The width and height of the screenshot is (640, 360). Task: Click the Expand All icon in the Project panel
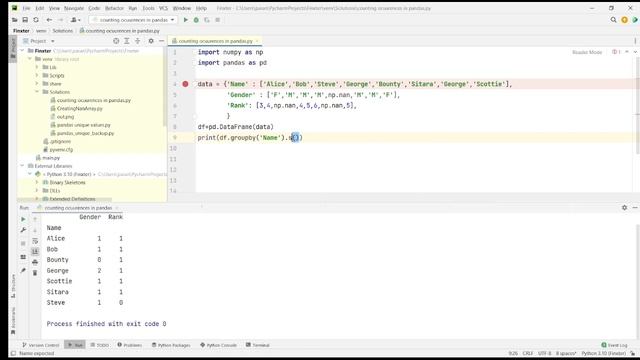point(127,41)
